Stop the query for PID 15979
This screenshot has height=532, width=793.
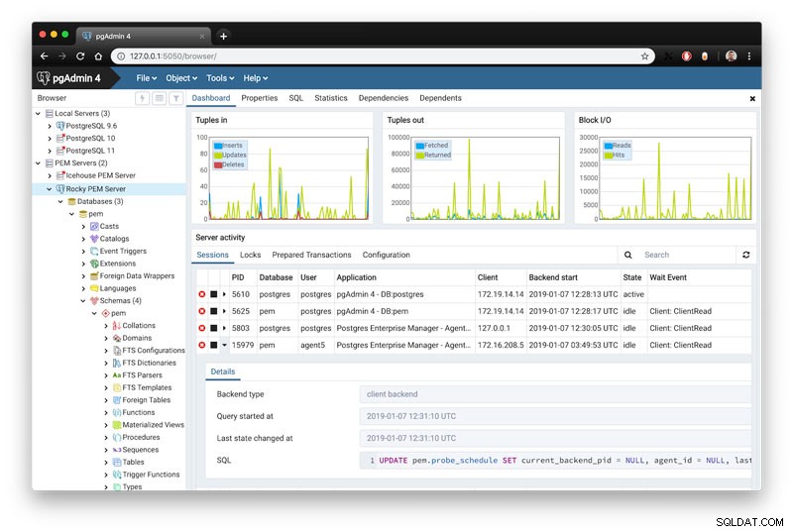click(213, 345)
